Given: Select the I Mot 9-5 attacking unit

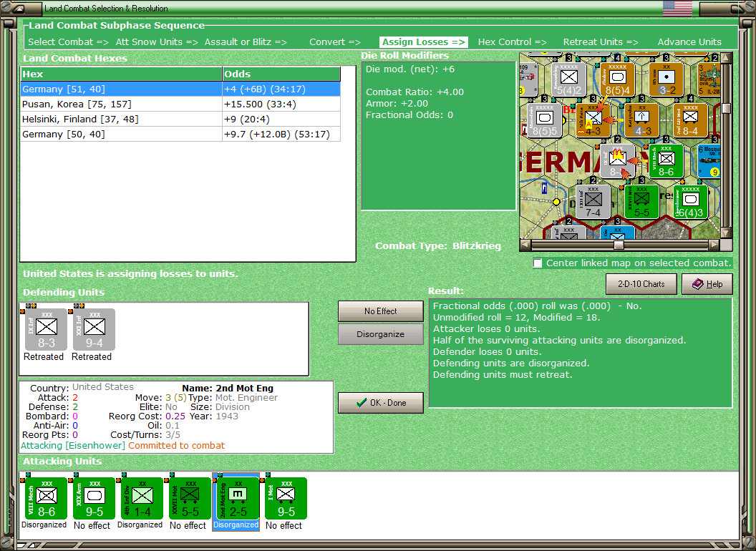Looking at the screenshot, I should [x=286, y=498].
